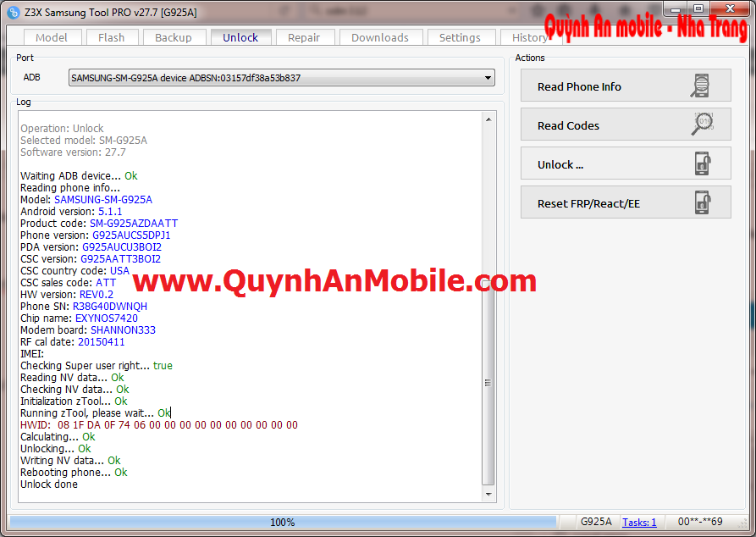This screenshot has height=537, width=756.
Task: Click Android version 5.1.1
Action: (110, 211)
